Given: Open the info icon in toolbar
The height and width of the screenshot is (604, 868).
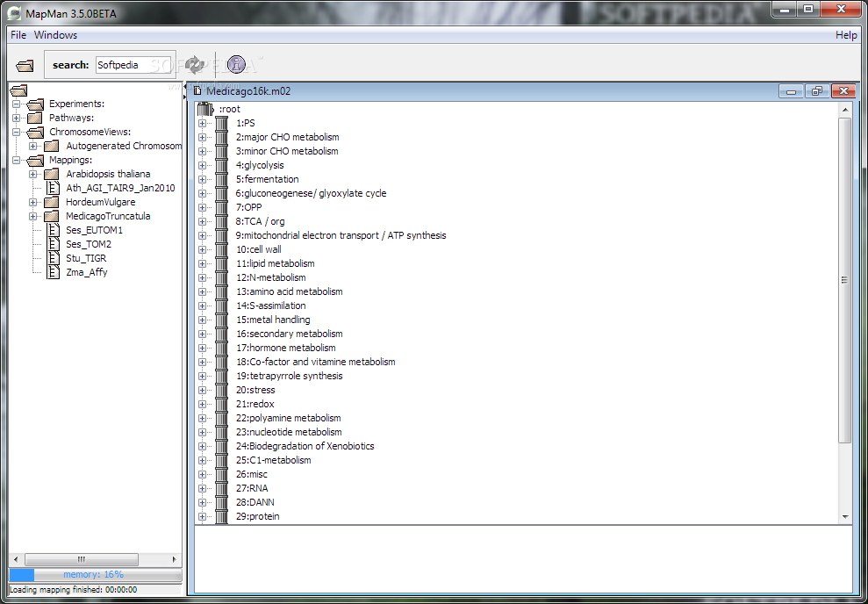Looking at the screenshot, I should pos(236,65).
